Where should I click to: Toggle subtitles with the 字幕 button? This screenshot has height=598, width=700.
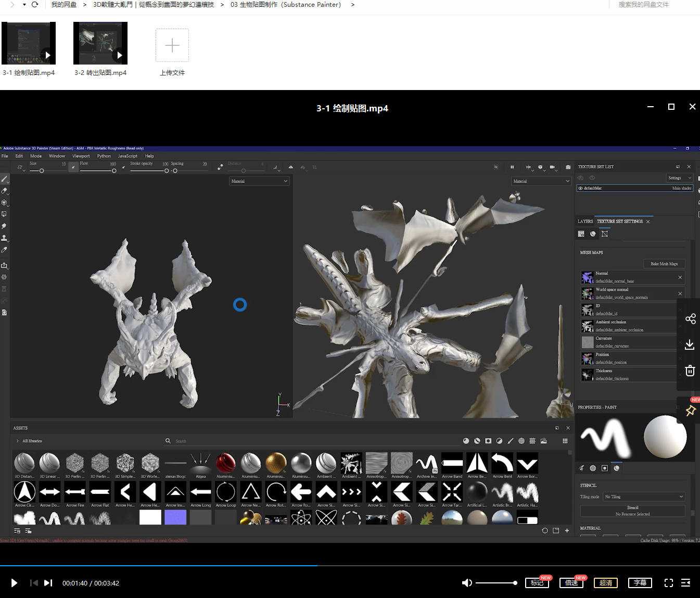pyautogui.click(x=640, y=583)
